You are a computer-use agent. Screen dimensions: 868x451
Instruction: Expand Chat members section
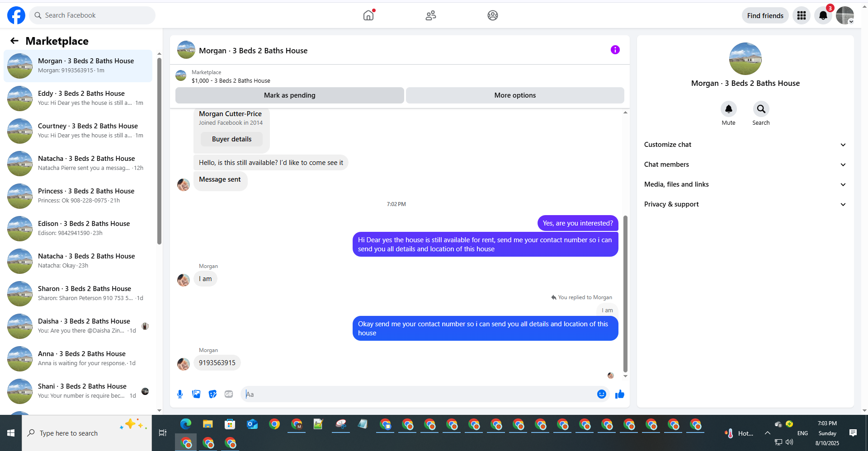click(745, 164)
